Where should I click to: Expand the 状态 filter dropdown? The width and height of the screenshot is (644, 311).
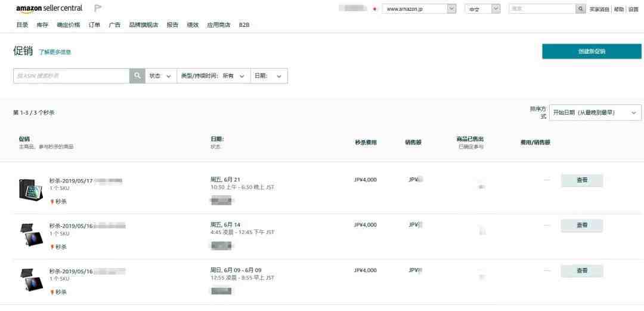click(160, 76)
